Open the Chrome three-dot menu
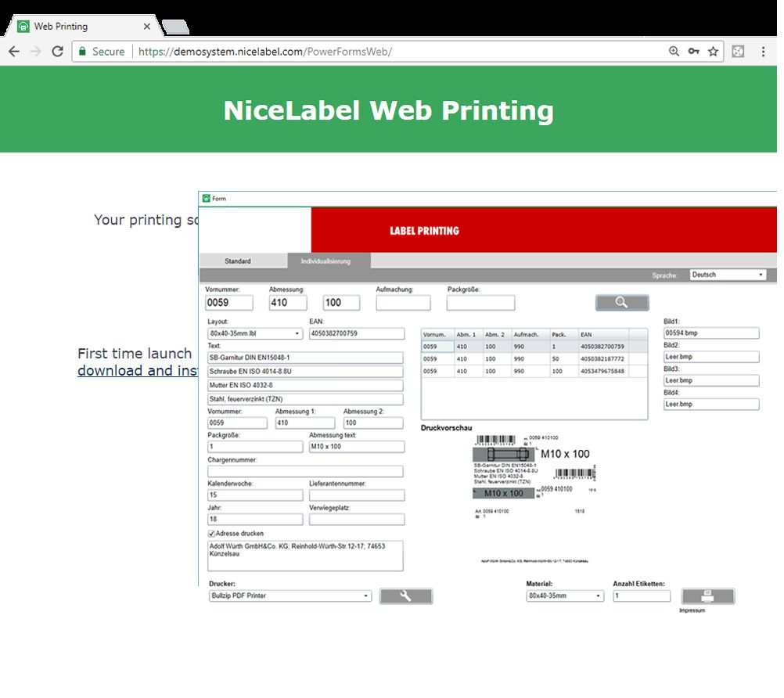The image size is (784, 698). (763, 52)
